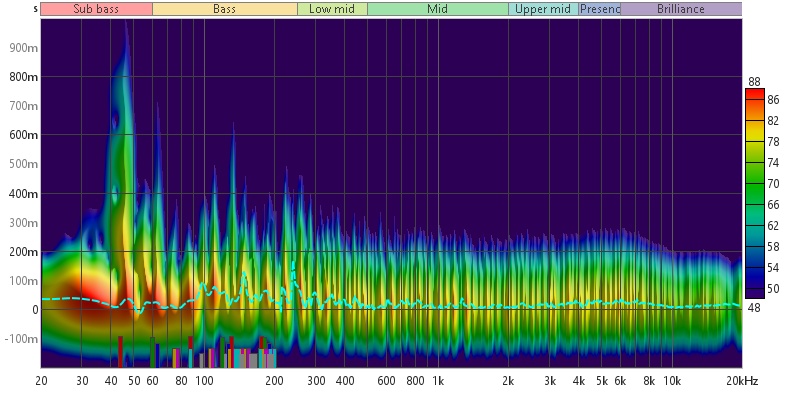Select the Upper mid band header

coord(543,9)
